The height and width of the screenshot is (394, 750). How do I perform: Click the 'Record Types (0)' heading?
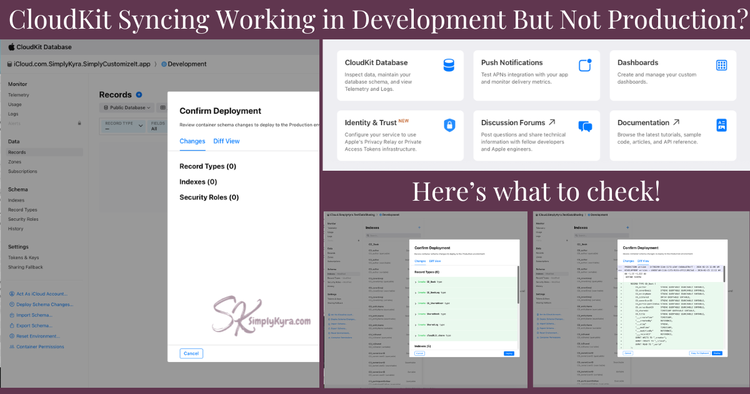(x=208, y=166)
